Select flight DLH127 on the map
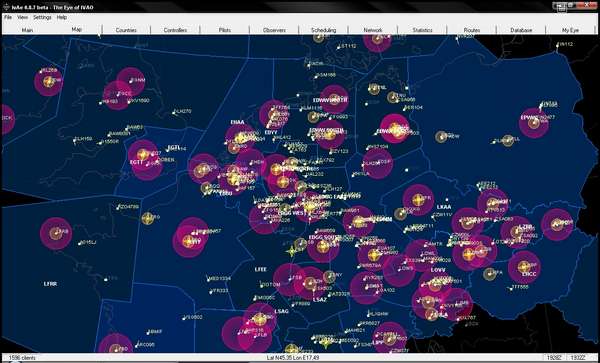This screenshot has height=363, width=600. coord(333,189)
